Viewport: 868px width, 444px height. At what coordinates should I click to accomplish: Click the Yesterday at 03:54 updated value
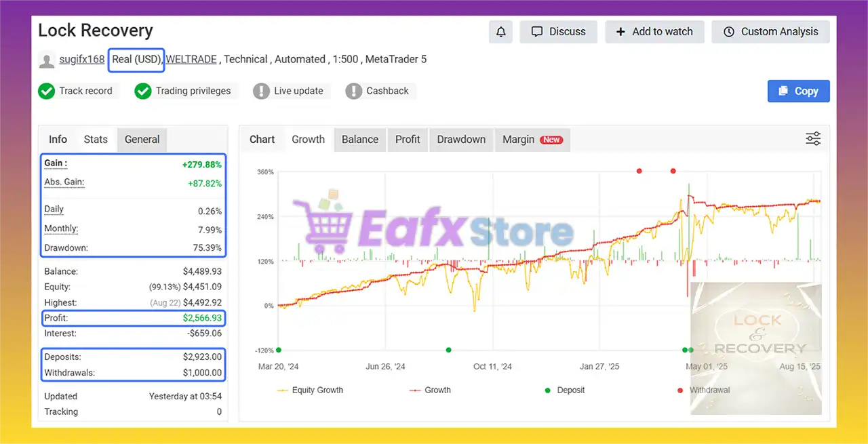click(x=185, y=396)
